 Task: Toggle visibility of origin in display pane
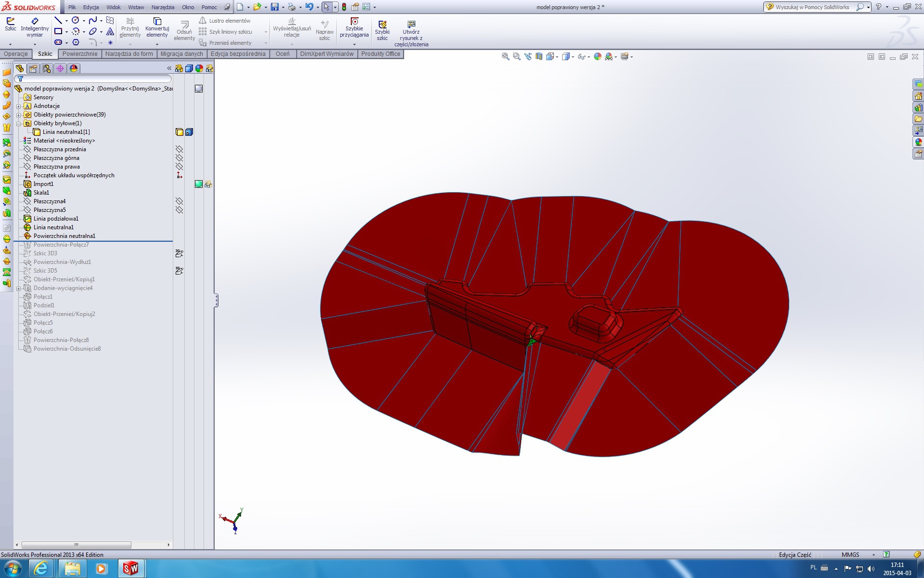tap(179, 175)
